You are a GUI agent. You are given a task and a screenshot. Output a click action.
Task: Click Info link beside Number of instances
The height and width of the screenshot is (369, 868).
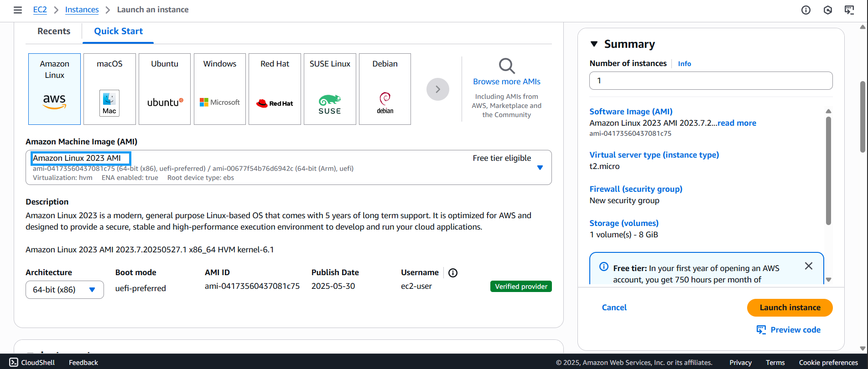click(x=684, y=64)
